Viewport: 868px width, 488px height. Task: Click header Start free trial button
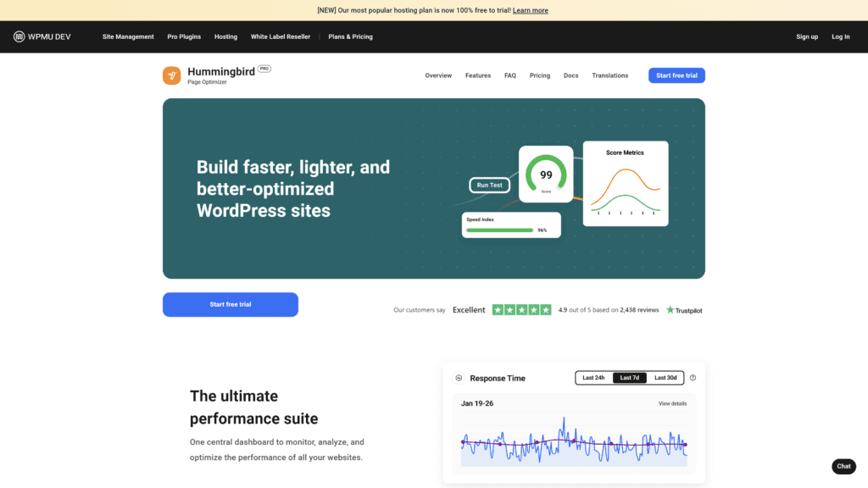676,75
